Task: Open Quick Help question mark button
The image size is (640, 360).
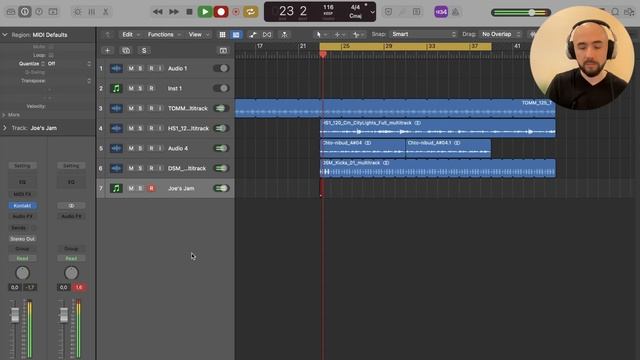Action: click(39, 12)
